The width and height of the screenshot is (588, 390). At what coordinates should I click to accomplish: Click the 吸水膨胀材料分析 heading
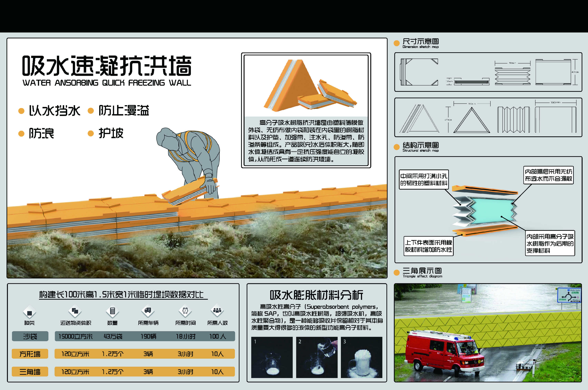[317, 295]
